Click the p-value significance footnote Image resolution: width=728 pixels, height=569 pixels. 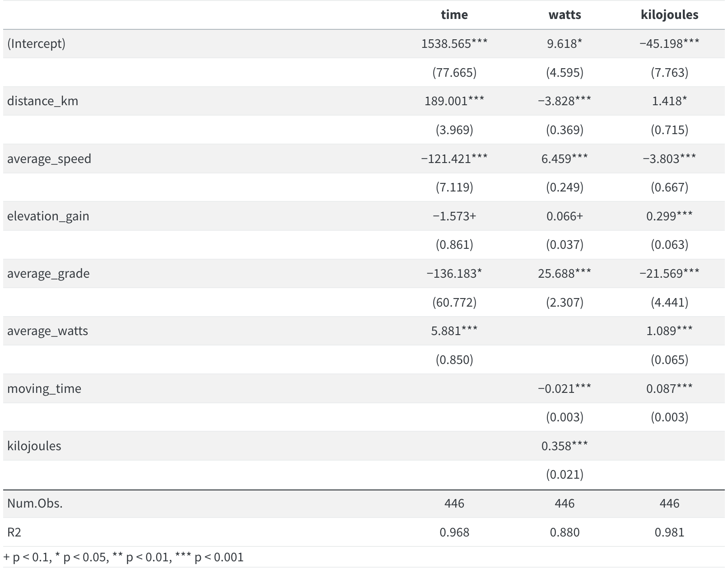tap(123, 557)
